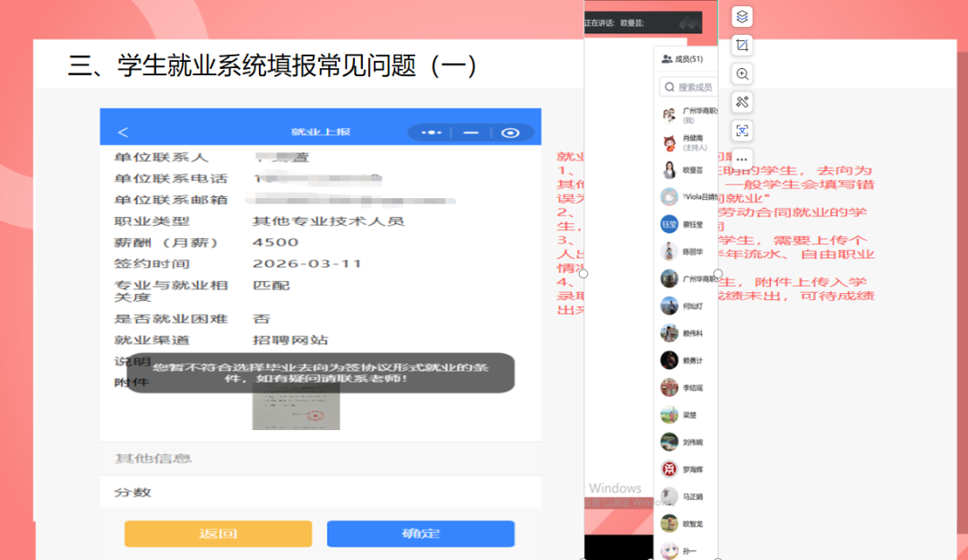Close mini program via the target circle icon
The height and width of the screenshot is (560, 968).
click(510, 133)
